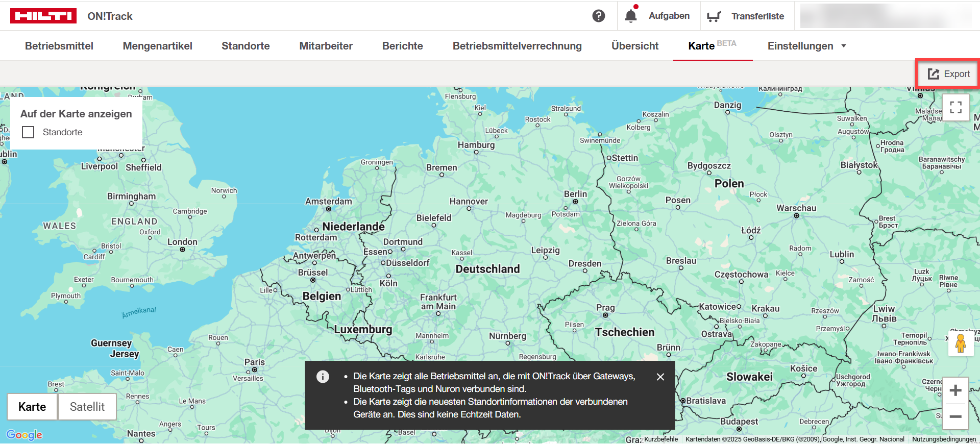The width and height of the screenshot is (980, 444).
Task: Open the Betriebsmittelverrechnung tab
Action: click(517, 46)
